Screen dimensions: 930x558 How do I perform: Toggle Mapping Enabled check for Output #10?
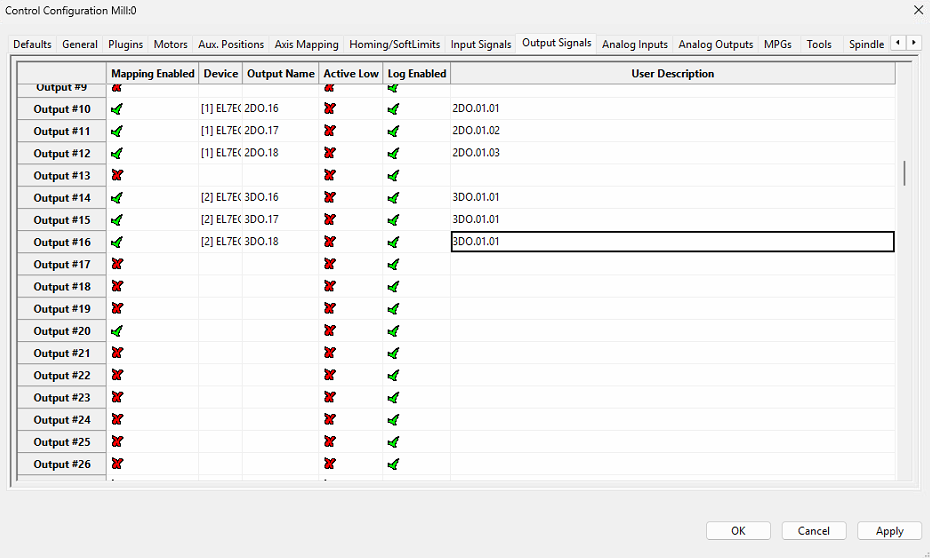[117, 109]
